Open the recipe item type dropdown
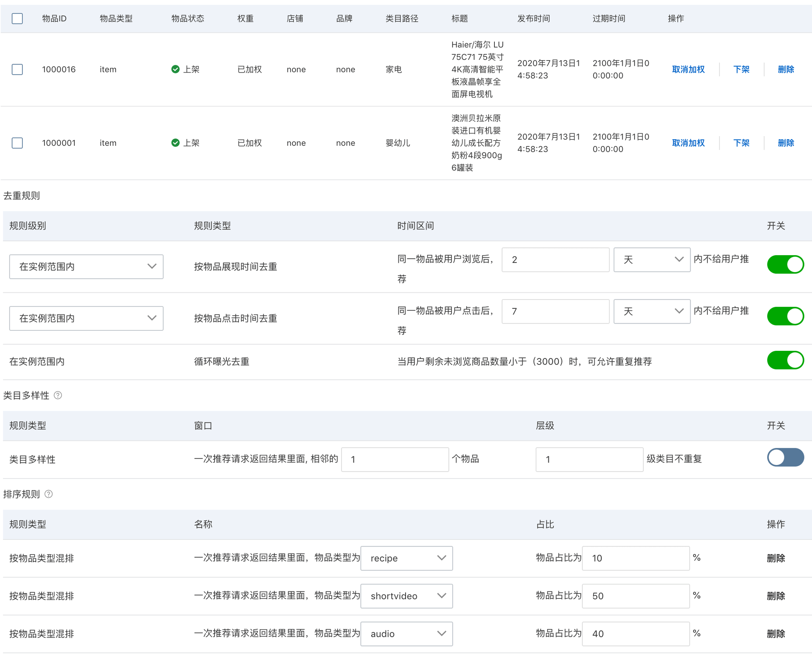This screenshot has width=812, height=659. [x=407, y=558]
